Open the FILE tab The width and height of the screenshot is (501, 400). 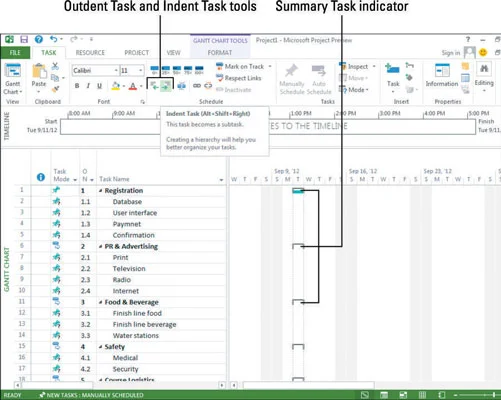click(x=15, y=53)
